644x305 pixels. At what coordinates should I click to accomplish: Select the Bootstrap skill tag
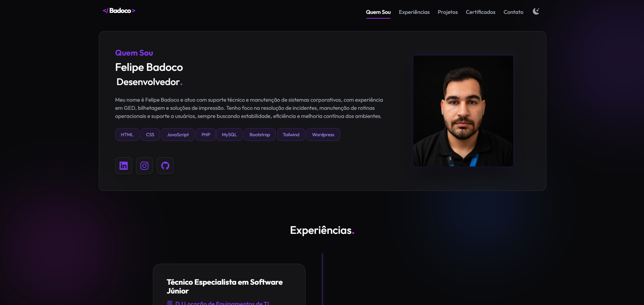(260, 135)
